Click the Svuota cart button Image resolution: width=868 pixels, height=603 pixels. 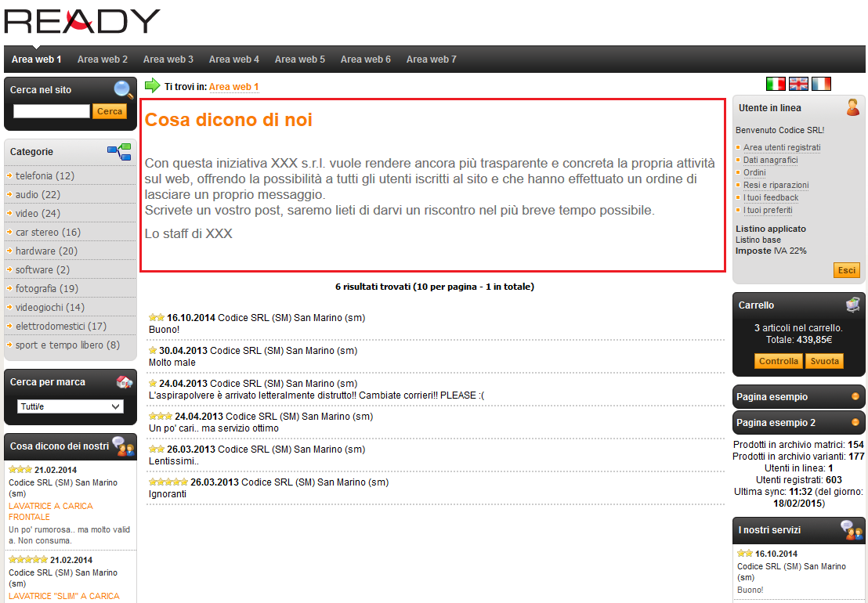coord(825,361)
